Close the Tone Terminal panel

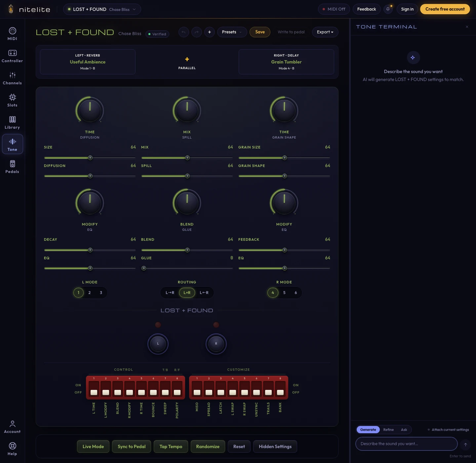467,27
